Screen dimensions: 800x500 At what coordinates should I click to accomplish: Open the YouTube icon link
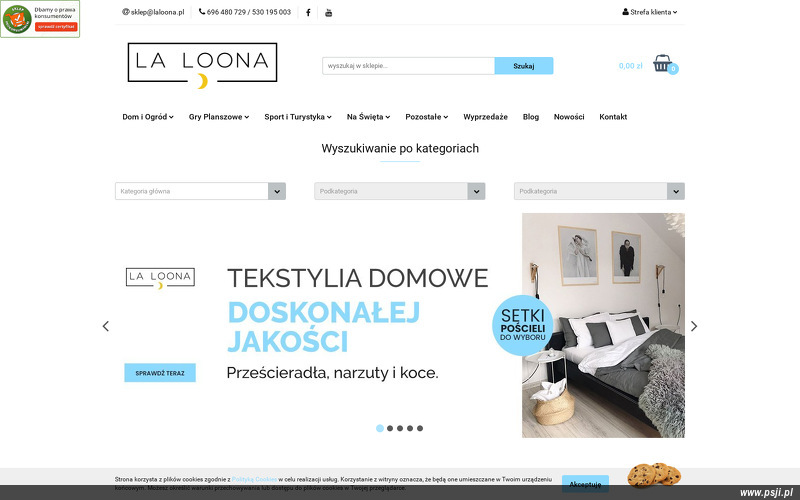coord(329,13)
